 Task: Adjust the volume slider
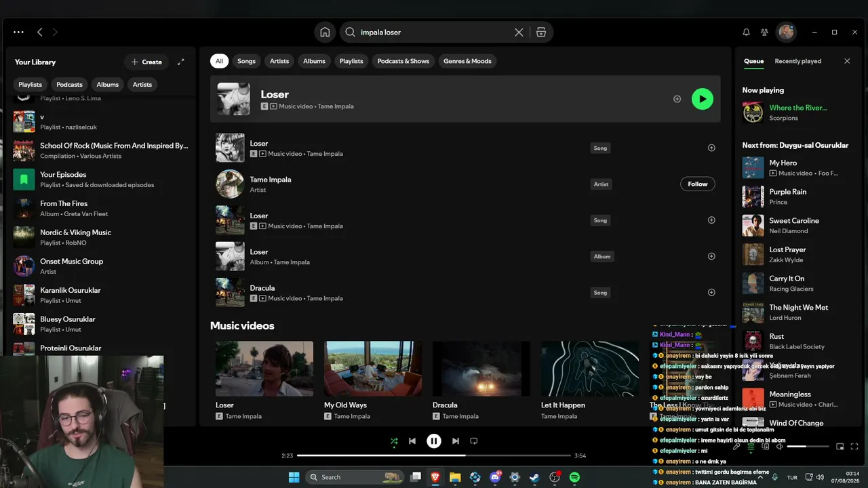[x=808, y=447]
